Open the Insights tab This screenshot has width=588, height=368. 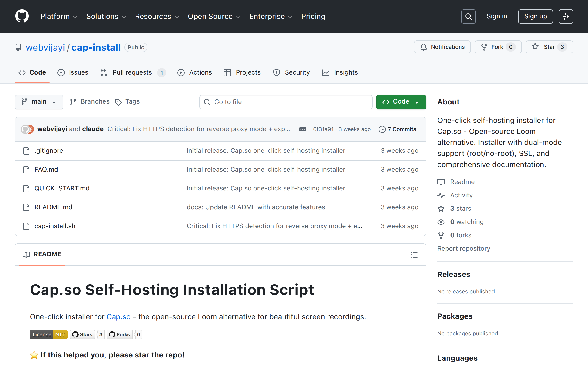pyautogui.click(x=340, y=72)
